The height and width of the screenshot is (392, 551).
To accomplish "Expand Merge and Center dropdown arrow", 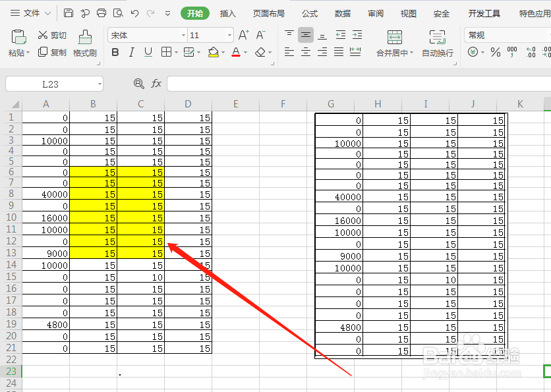I will [x=411, y=53].
